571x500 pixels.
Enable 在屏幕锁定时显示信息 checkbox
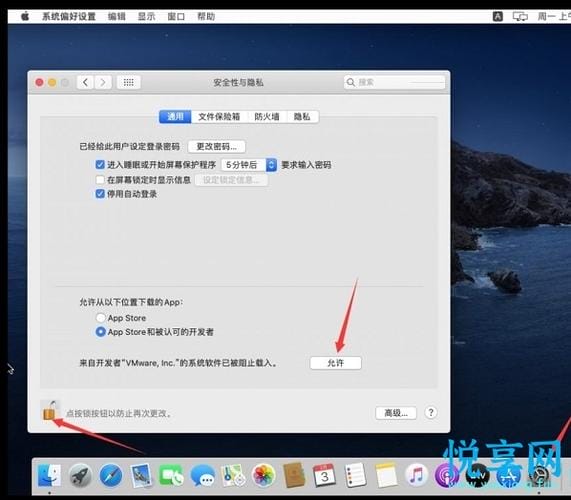tap(100, 180)
